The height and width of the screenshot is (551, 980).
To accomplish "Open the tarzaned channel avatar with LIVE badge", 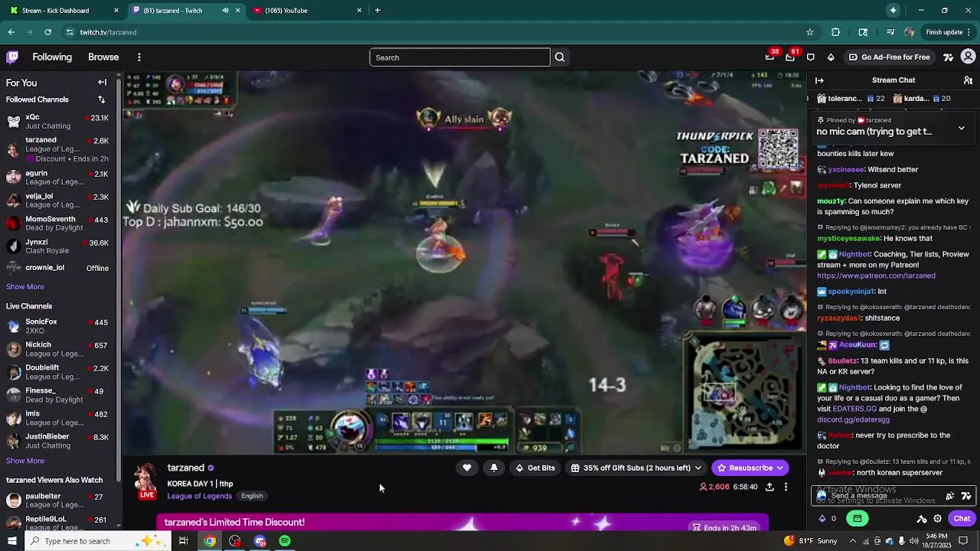I will tap(145, 482).
